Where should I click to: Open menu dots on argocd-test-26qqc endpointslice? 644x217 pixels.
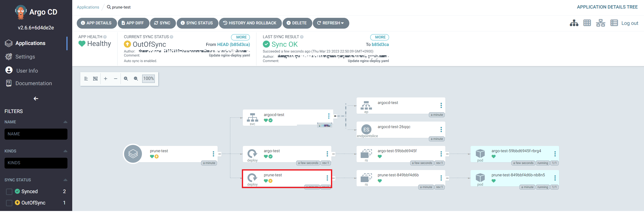(441, 129)
